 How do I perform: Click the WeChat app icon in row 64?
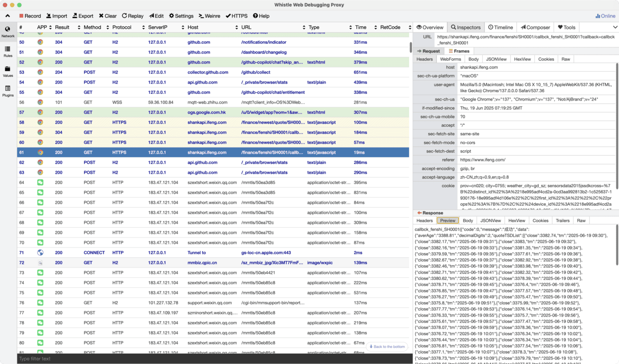tap(40, 183)
